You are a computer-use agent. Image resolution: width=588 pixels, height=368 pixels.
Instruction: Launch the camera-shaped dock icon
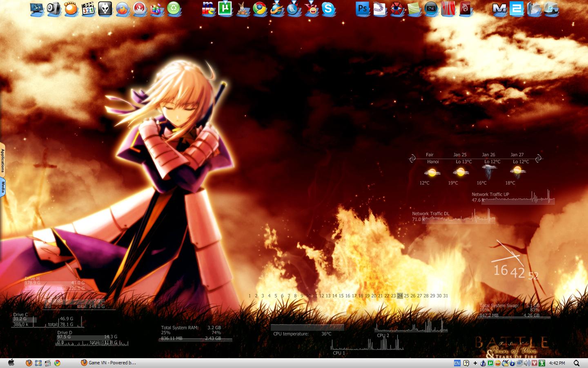point(54,9)
